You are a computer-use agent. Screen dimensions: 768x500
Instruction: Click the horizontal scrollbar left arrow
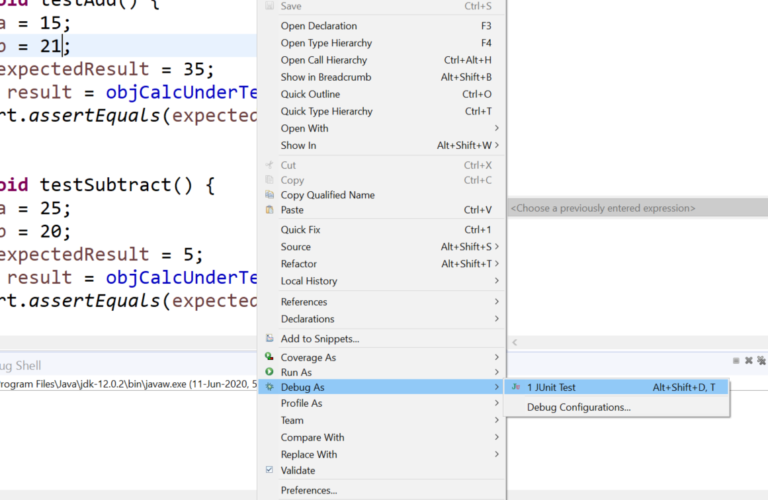(x=516, y=342)
